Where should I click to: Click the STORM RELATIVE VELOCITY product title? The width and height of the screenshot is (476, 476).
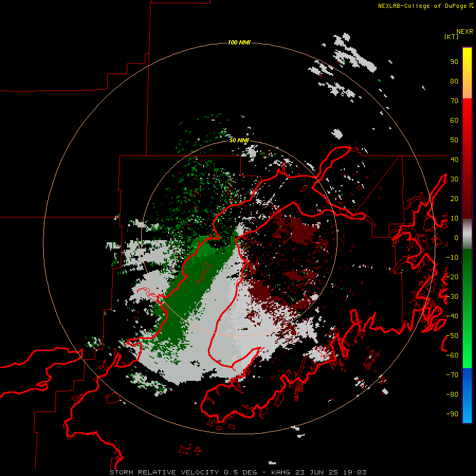pos(164,472)
